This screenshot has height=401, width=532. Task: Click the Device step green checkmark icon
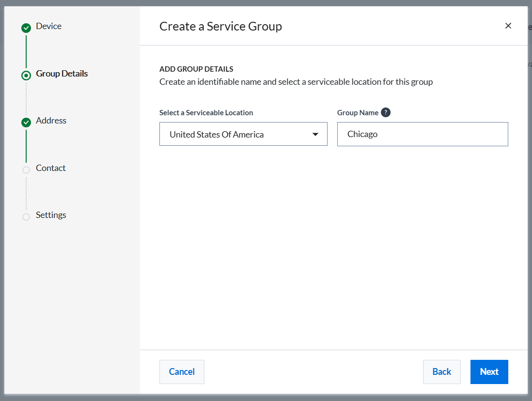tap(26, 28)
